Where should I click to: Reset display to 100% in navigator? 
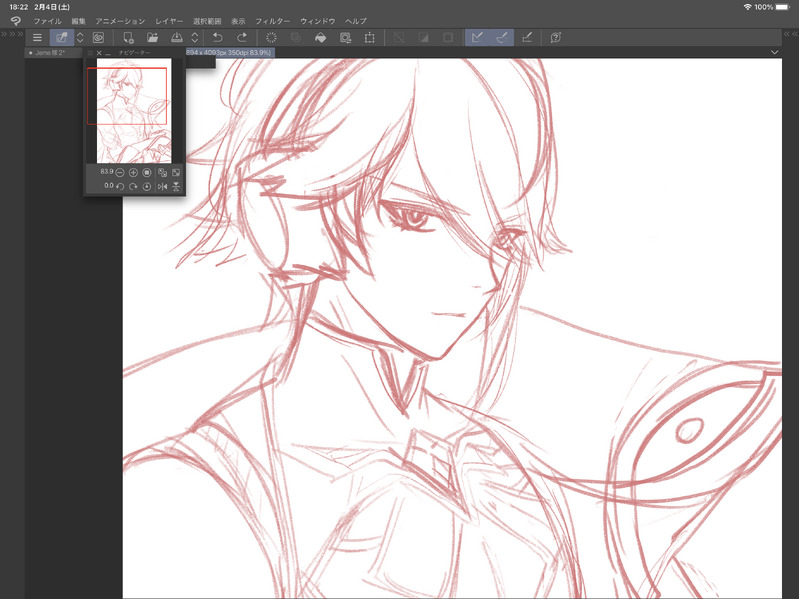click(x=147, y=173)
